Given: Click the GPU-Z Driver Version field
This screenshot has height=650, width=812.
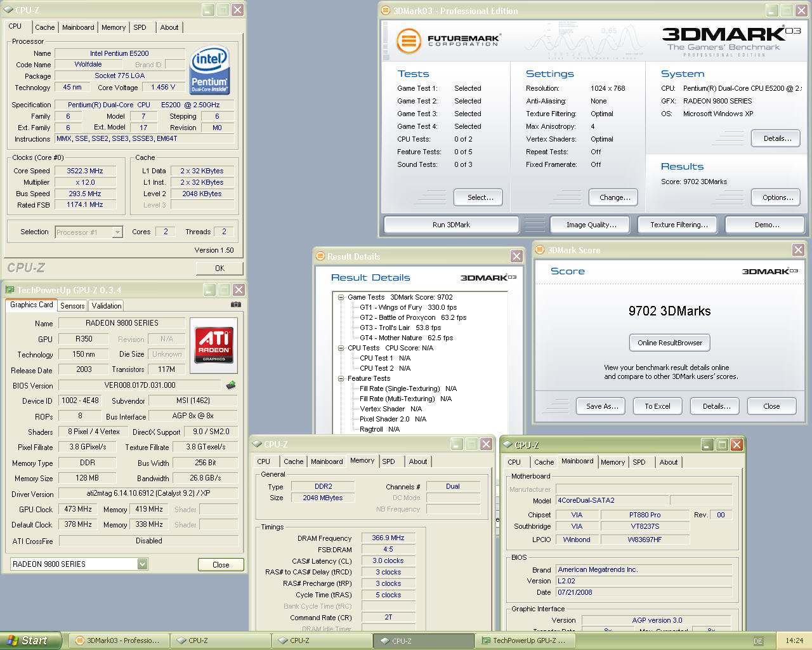Looking at the screenshot, I should coord(148,493).
